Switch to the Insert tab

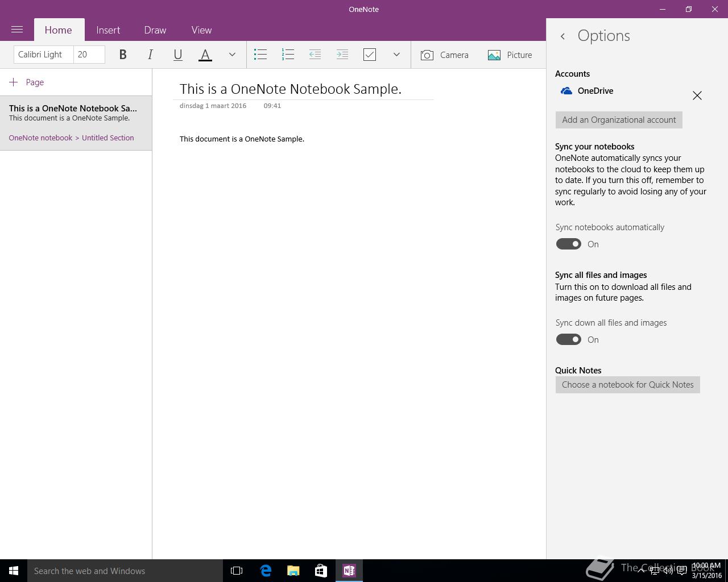click(x=108, y=30)
